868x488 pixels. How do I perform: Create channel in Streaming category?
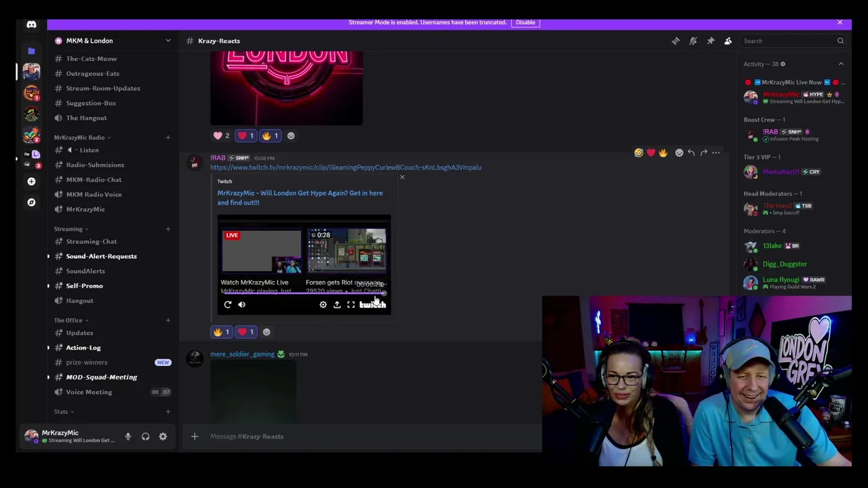[168, 229]
